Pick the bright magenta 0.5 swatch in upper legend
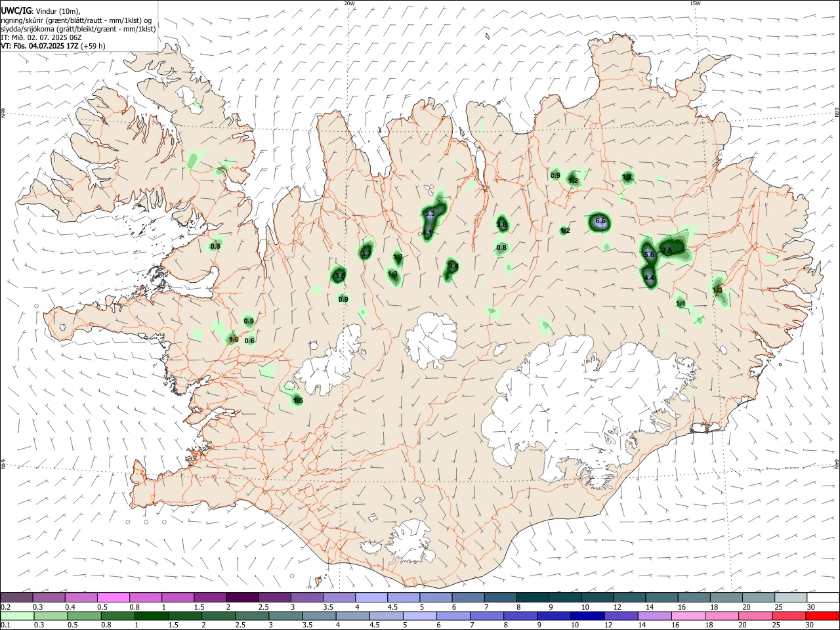This screenshot has height=630, width=840. (x=113, y=597)
